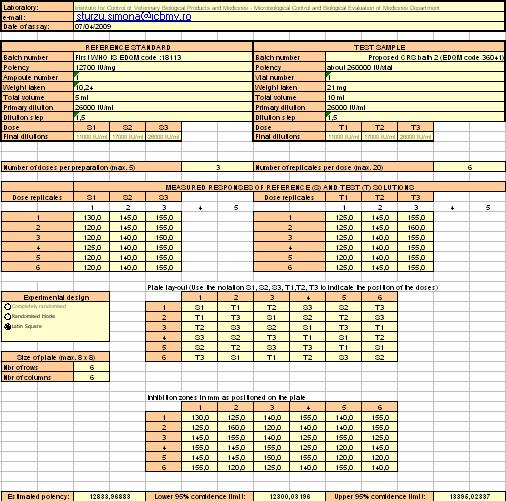Click the test sample potency about 260000 IU/vial
506x501 pixels.
tap(415, 67)
